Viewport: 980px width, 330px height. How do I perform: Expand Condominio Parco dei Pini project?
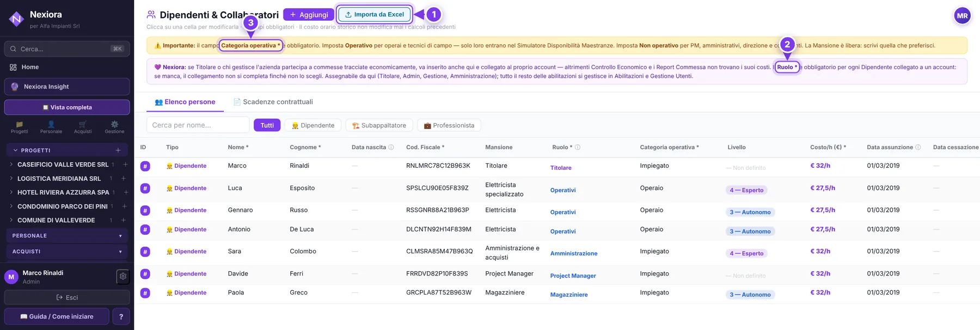tap(11, 206)
